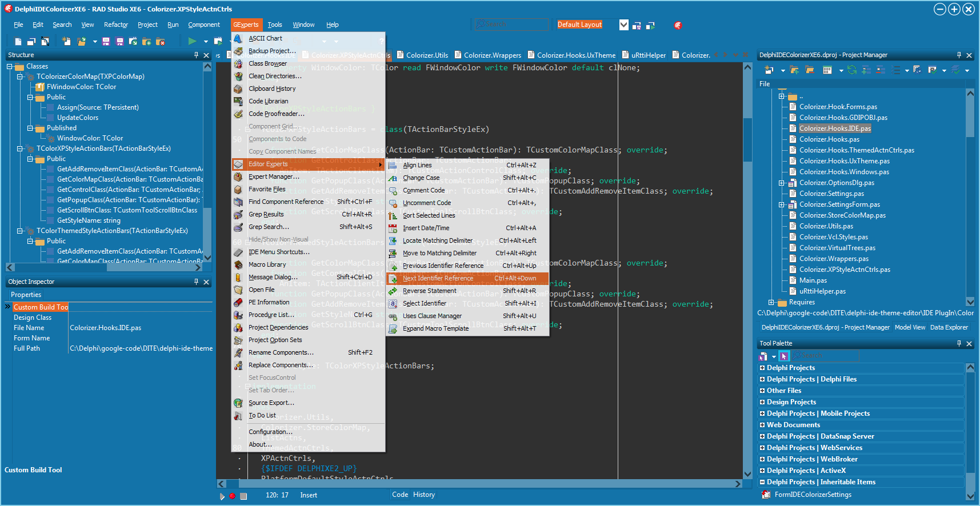Screen dimensions: 980x506
Task: Switch to the History tab below editor
Action: (424, 495)
